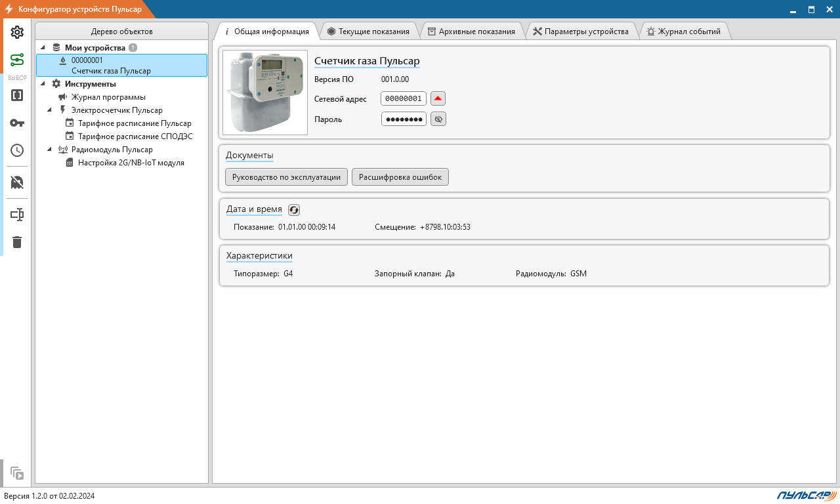Maximize the configurator window
Screen dimensions: 840x504
811,9
